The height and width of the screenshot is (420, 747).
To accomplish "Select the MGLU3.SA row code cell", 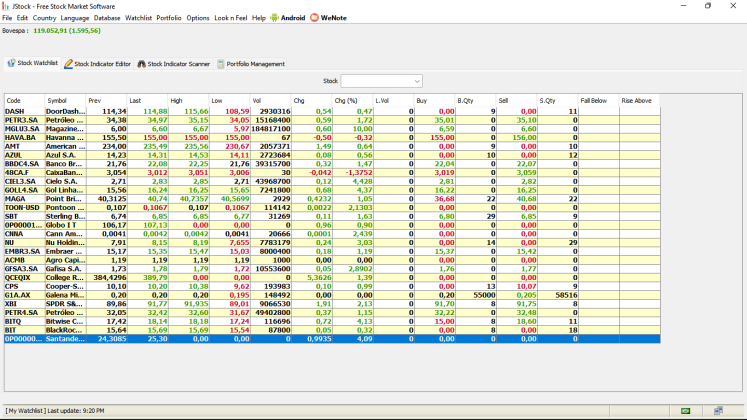I will [25, 129].
